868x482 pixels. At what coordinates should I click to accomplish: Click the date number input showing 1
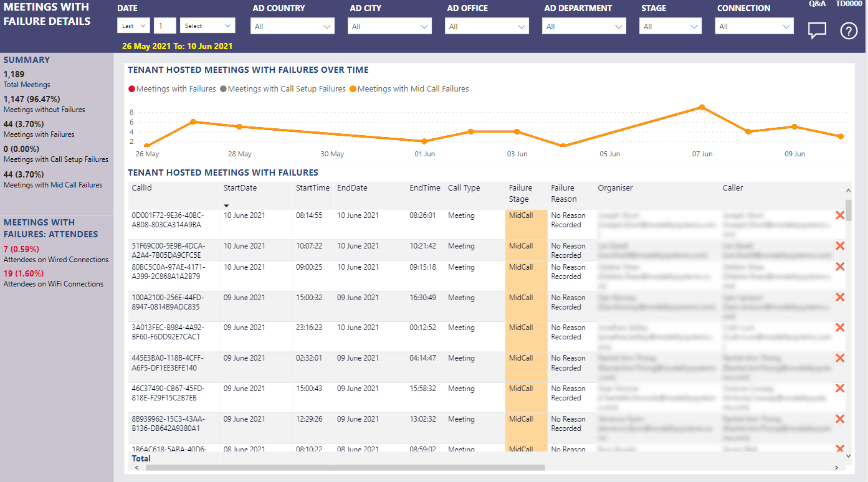point(165,26)
